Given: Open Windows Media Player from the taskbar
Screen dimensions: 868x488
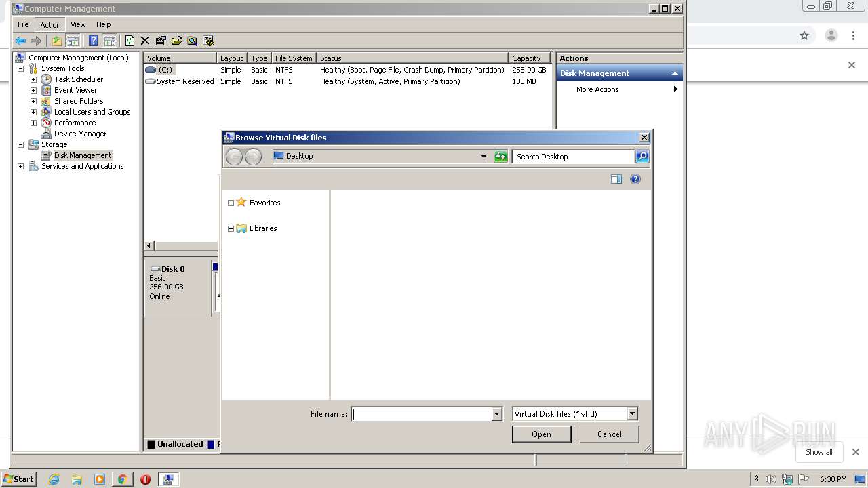Looking at the screenshot, I should (100, 479).
